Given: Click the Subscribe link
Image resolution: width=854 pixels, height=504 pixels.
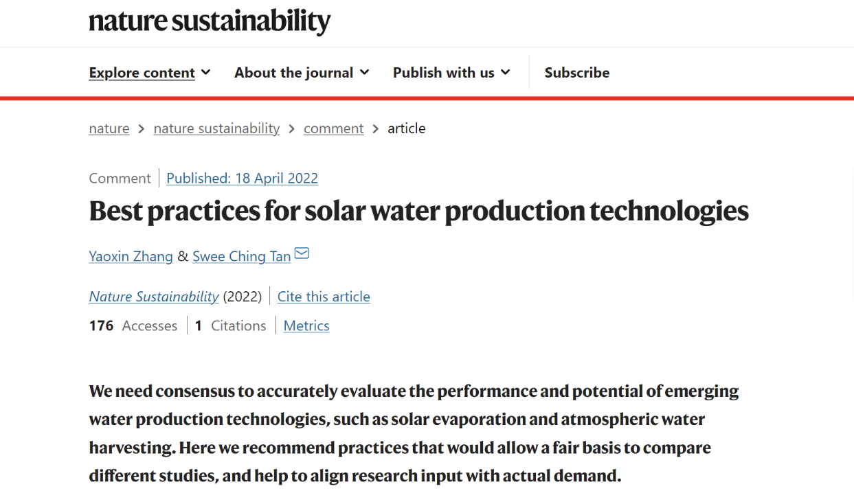Looking at the screenshot, I should (x=576, y=73).
